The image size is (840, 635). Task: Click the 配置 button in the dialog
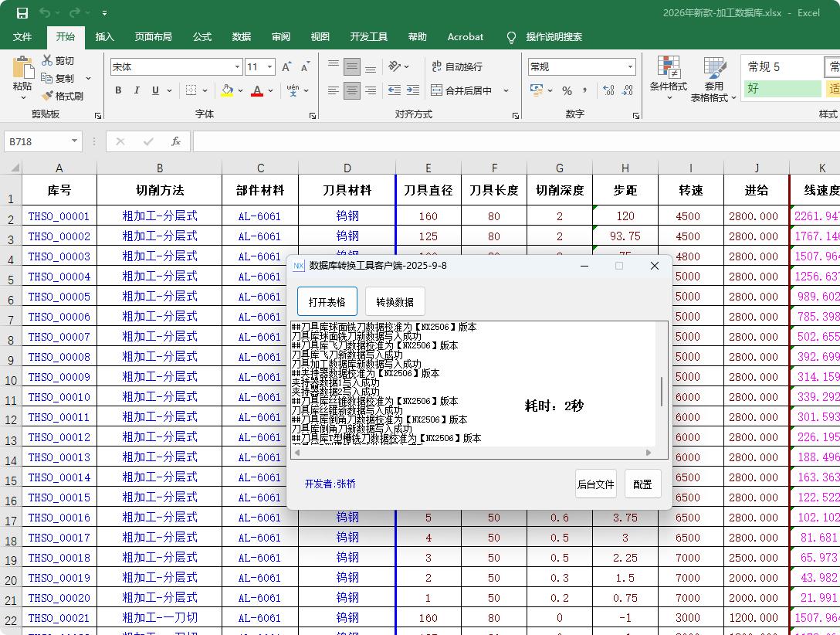642,484
